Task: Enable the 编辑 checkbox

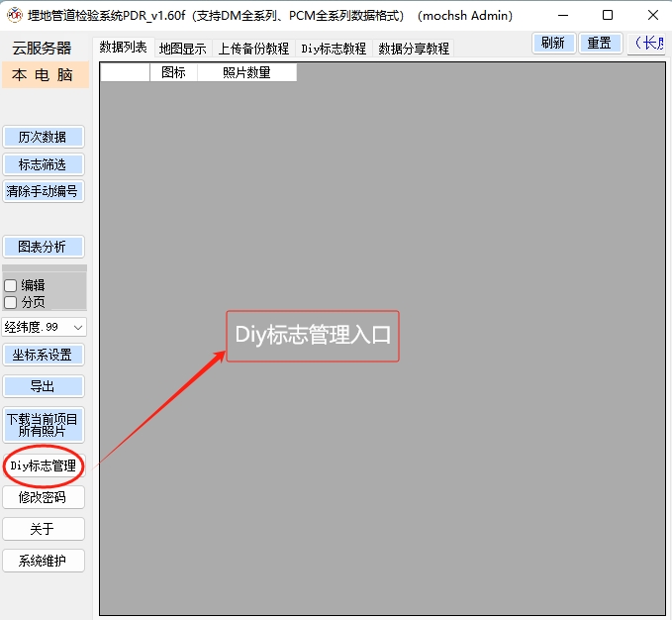Action: 11,285
